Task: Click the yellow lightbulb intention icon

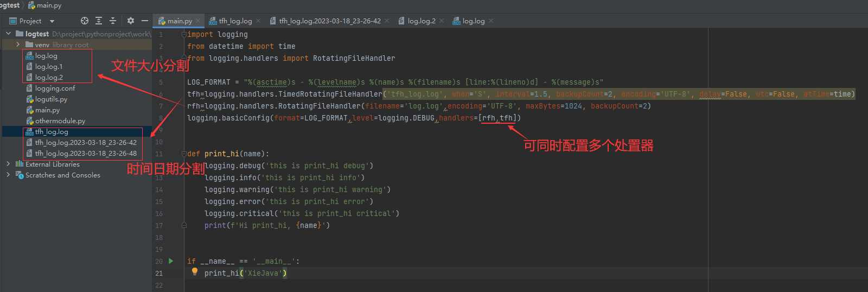Action: click(194, 272)
